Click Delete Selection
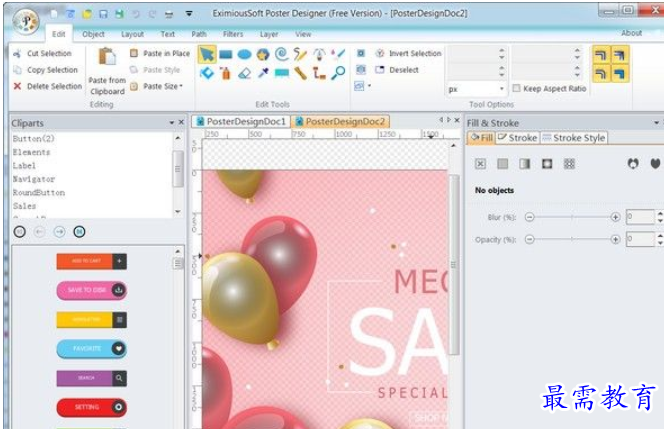The width and height of the screenshot is (664, 429). pos(48,86)
